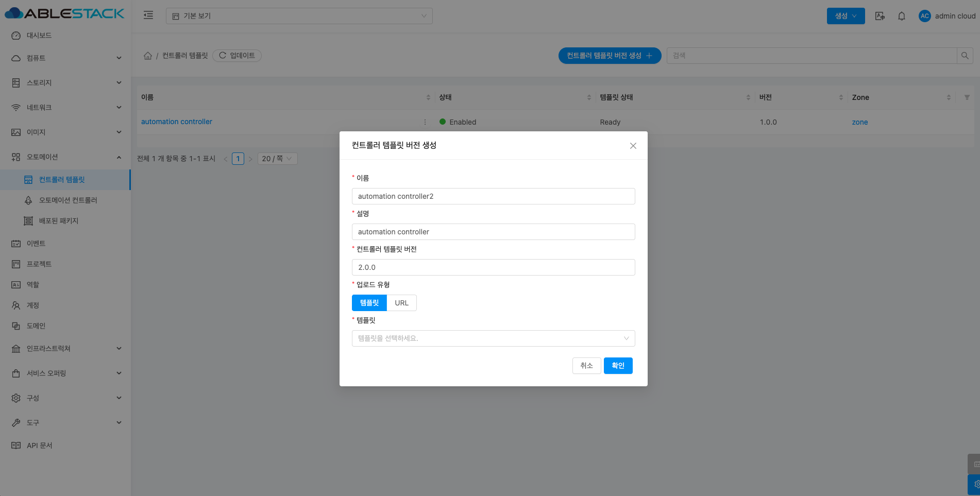
Task: Click the deployed packages icon
Action: (x=28, y=221)
